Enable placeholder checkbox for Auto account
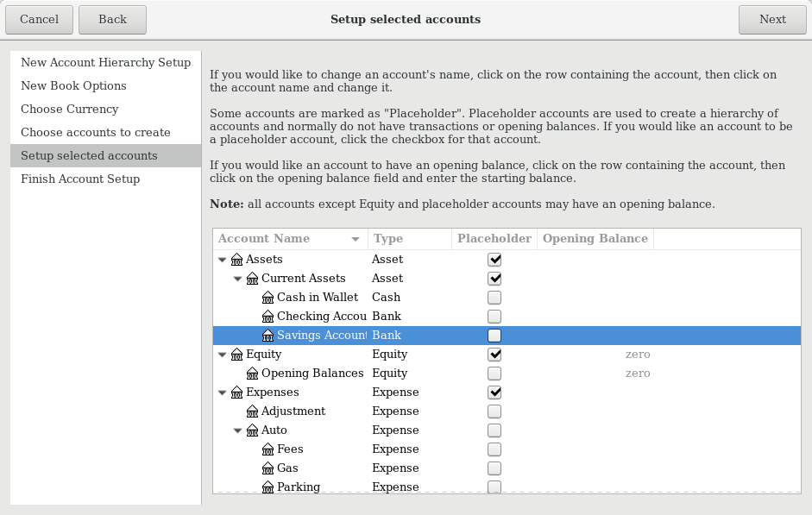The width and height of the screenshot is (812, 515). tap(494, 430)
